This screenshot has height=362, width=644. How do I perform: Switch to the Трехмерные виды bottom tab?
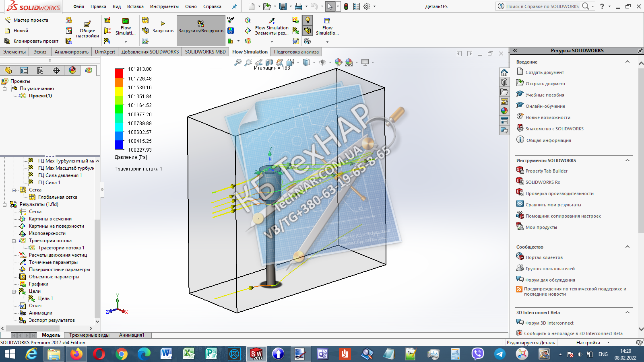89,335
